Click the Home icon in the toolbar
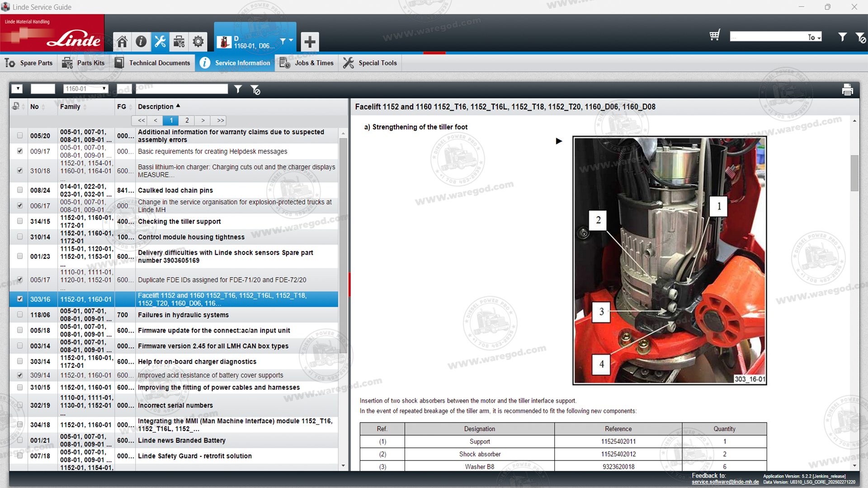This screenshot has height=488, width=868. point(122,42)
